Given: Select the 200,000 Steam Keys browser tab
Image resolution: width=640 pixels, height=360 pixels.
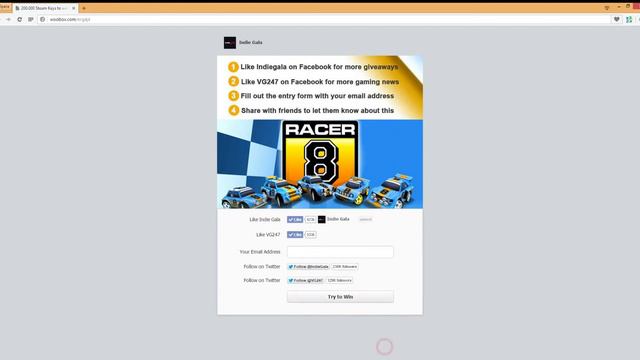Looking at the screenshot, I should (45, 8).
